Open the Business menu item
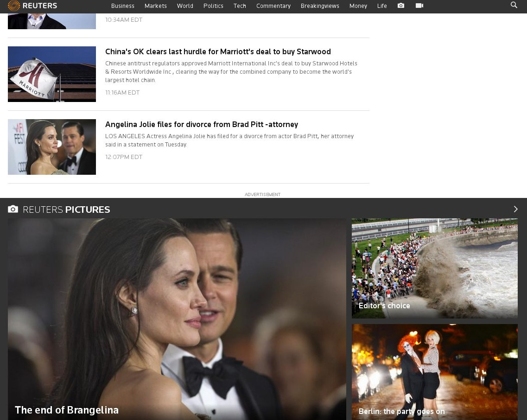The image size is (527, 420). pos(123,6)
